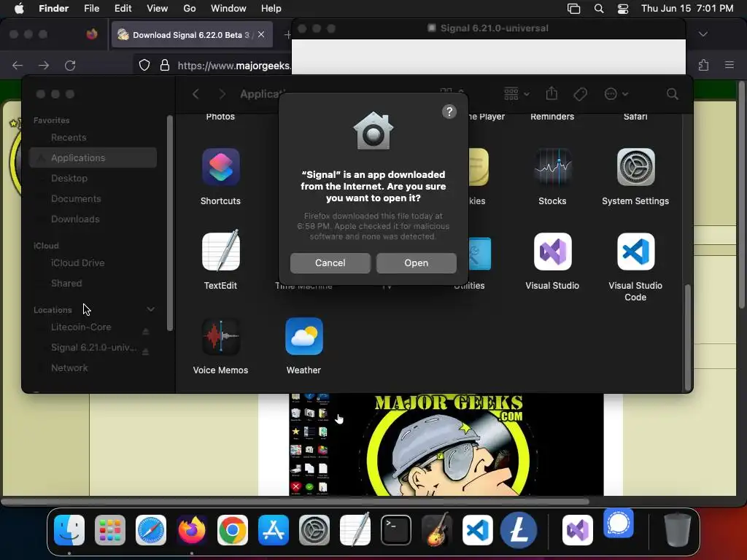The image size is (747, 560).
Task: Click the date and time in the menu bar
Action: [687, 9]
